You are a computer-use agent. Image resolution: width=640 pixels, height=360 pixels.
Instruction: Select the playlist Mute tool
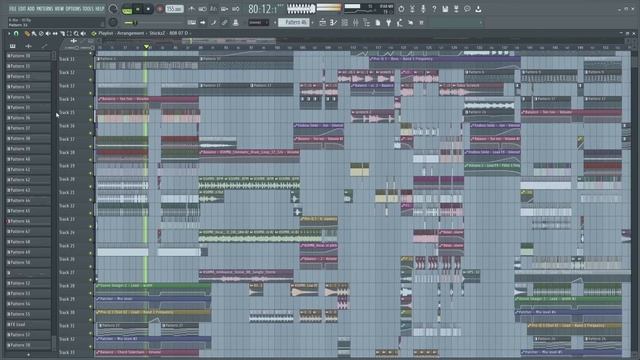coord(48,33)
